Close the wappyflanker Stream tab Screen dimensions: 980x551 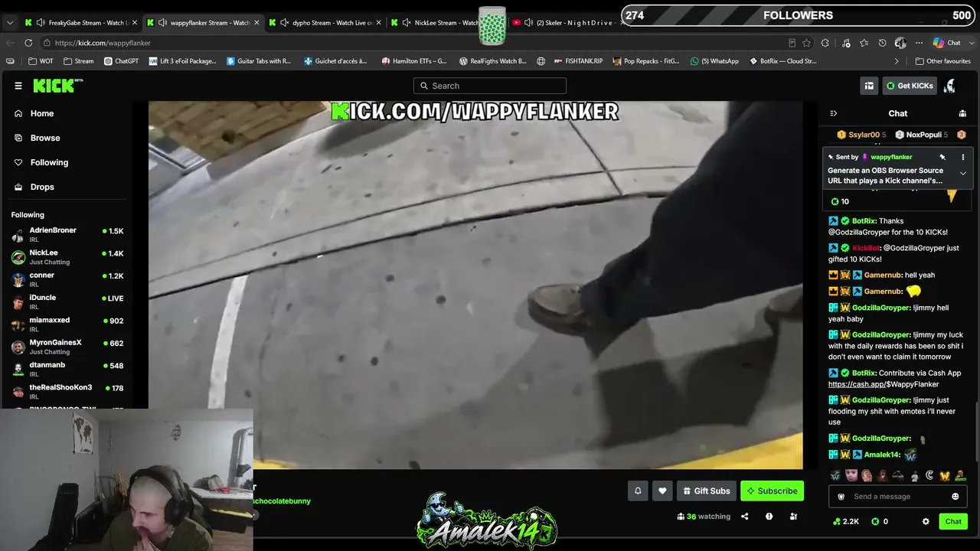(x=256, y=23)
